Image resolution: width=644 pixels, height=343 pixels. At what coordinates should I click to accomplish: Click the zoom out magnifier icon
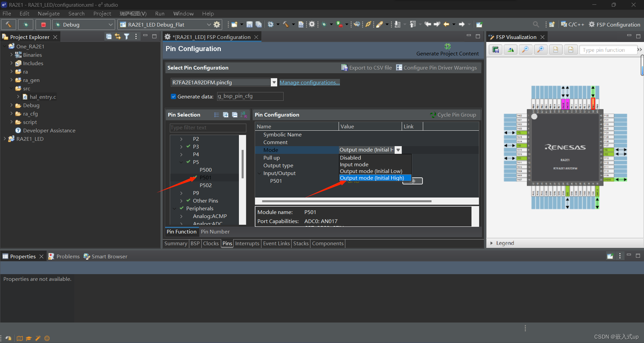[x=526, y=50]
